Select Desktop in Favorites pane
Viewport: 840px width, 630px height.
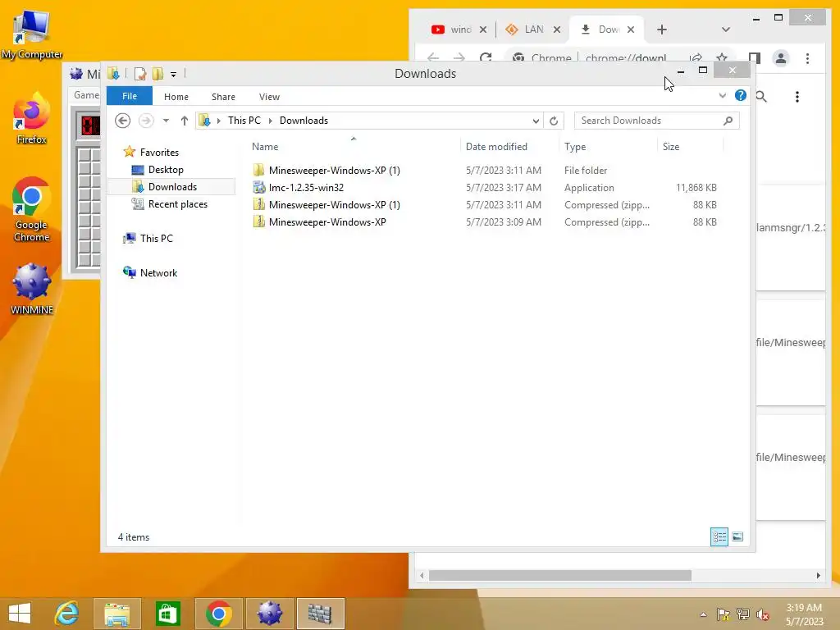[x=166, y=169]
